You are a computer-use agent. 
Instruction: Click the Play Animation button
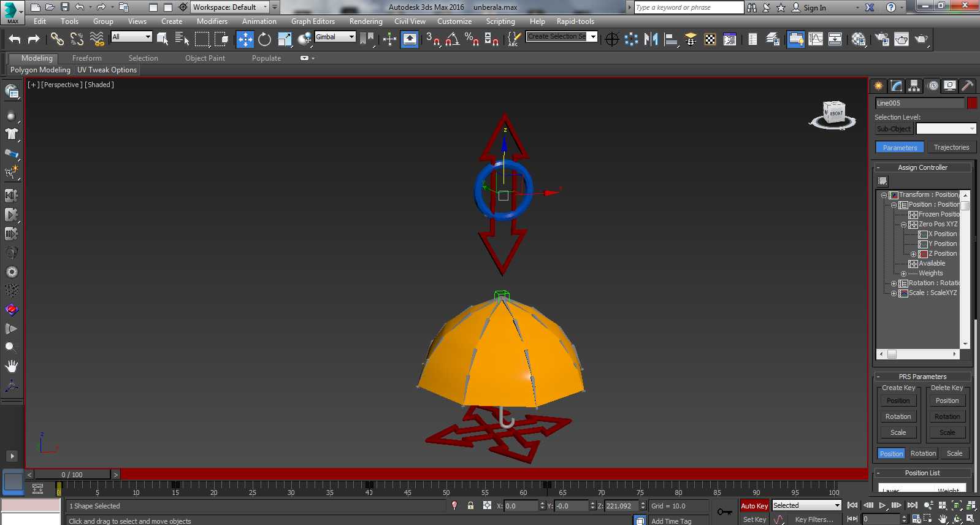tap(882, 505)
